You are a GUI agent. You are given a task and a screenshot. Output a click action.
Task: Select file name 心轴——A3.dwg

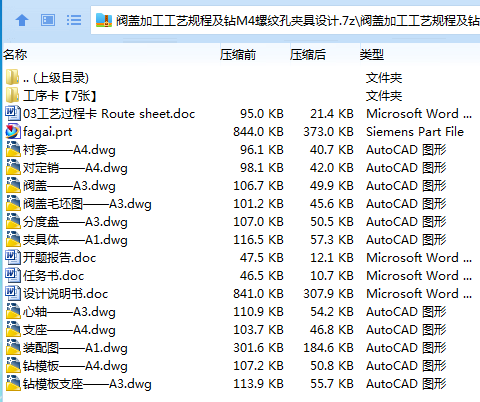69,312
